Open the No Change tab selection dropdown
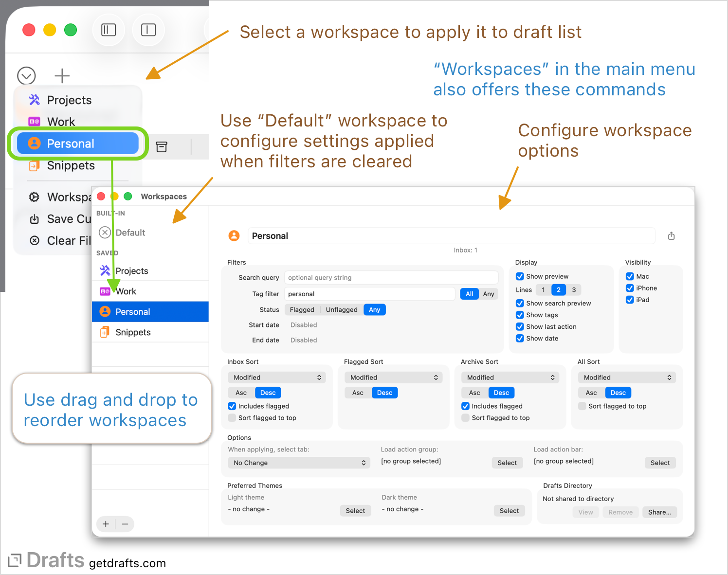The image size is (728, 575). pos(298,463)
